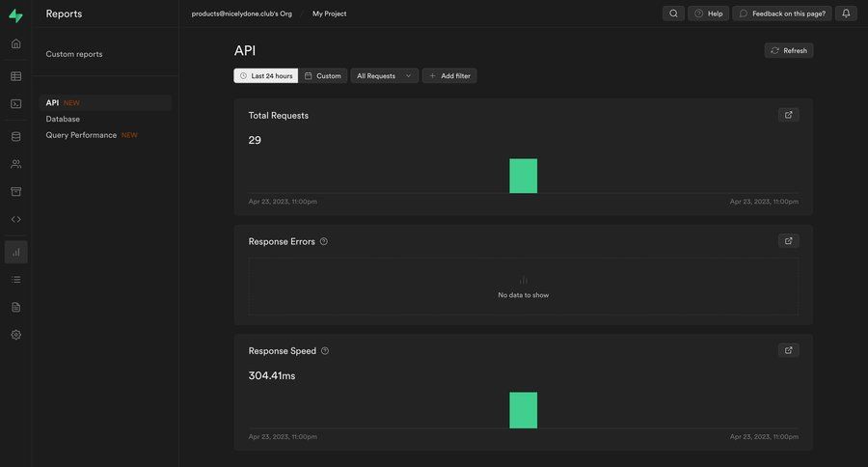Open Response Errors external link icon
Screen dimensions: 868x467
pyautogui.click(x=788, y=240)
